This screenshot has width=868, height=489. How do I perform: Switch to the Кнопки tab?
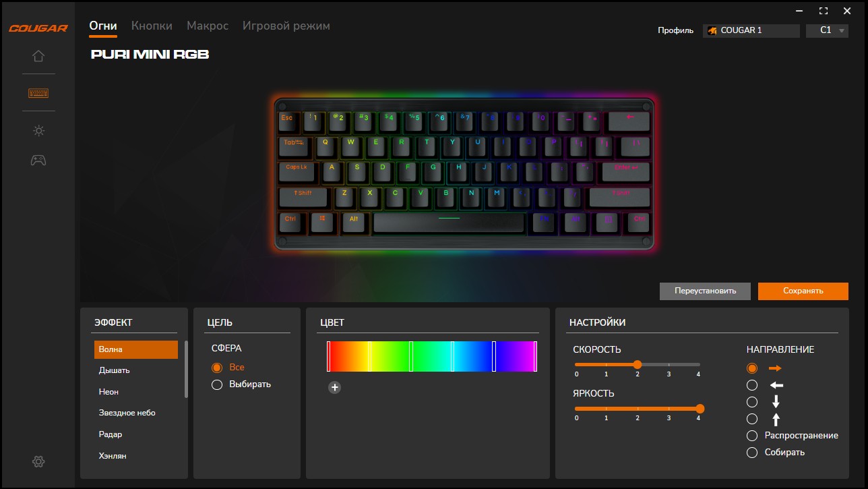click(x=152, y=26)
